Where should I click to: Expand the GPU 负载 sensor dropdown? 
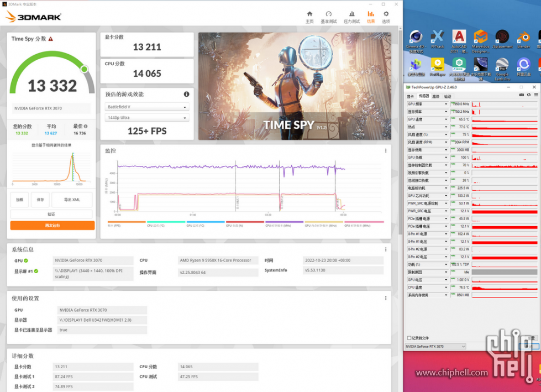tap(446, 158)
